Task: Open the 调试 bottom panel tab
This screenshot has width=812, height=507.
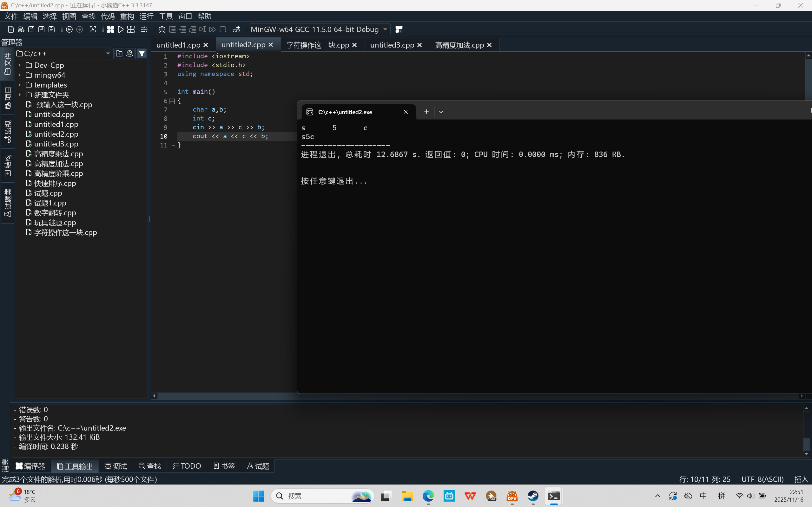Action: pyautogui.click(x=116, y=466)
